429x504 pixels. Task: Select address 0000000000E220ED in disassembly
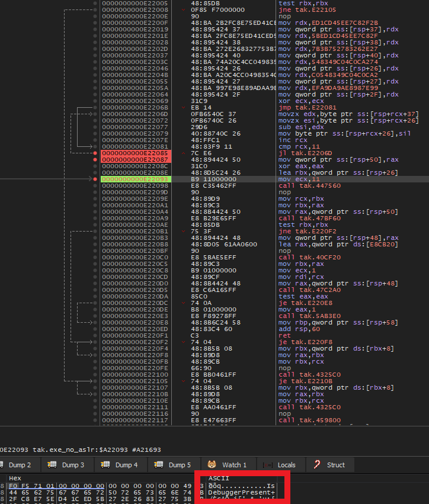[x=135, y=329]
